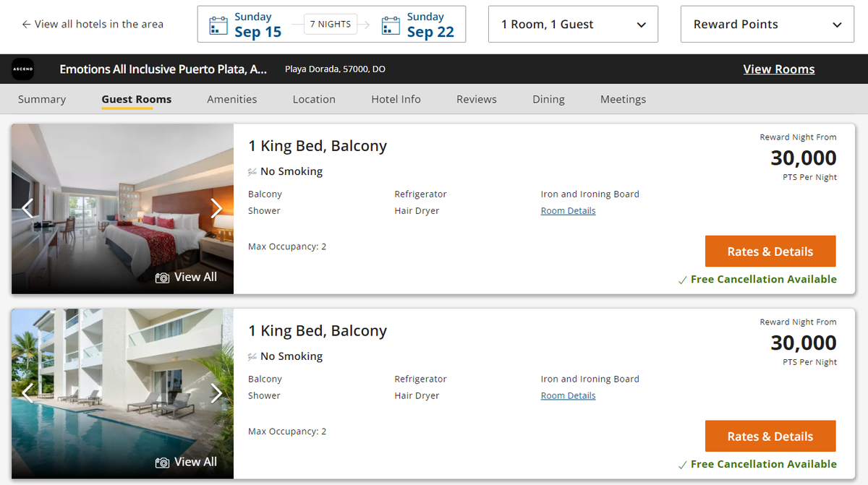The image size is (868, 485).
Task: Click the green checkmark by Free Cancellation Available
Action: 681,279
